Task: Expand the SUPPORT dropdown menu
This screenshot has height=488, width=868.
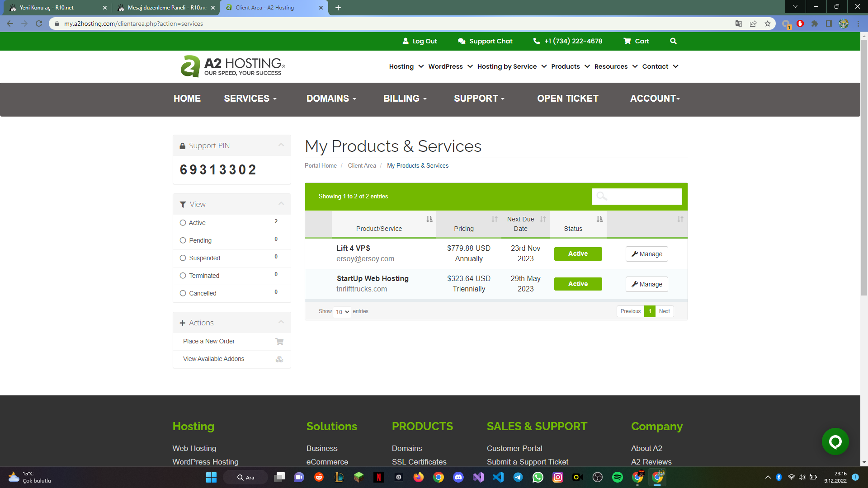Action: 479,99
